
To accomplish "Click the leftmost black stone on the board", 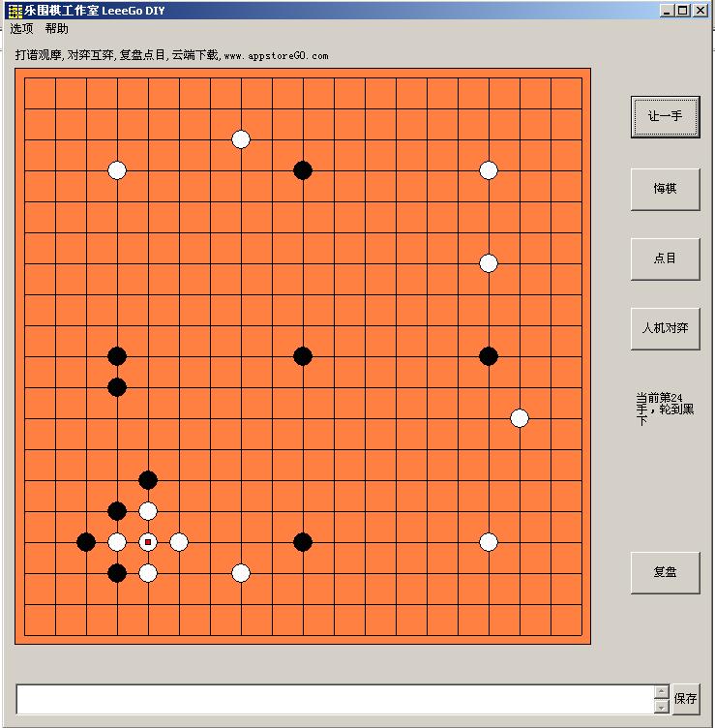I will (86, 542).
